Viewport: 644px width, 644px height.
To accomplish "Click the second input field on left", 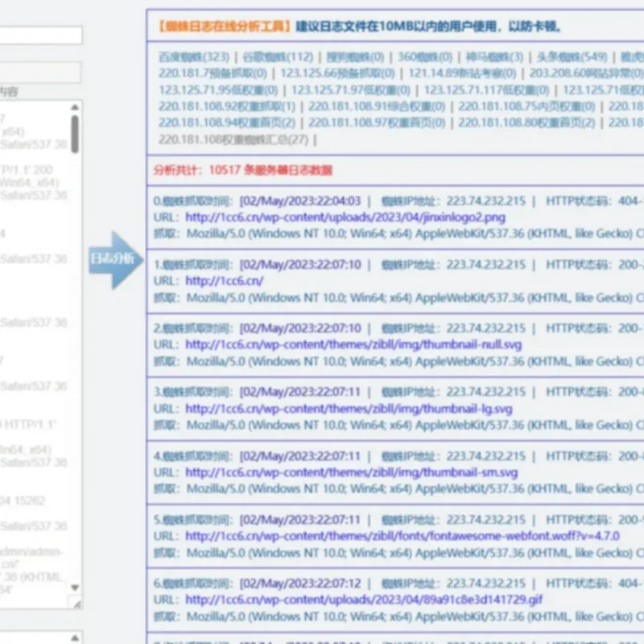I will coord(40,72).
